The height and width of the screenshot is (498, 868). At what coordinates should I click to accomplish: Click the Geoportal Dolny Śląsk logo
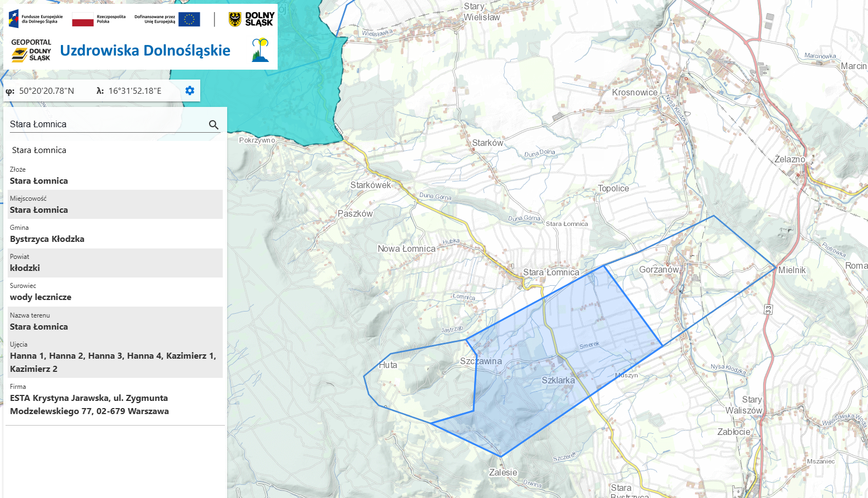point(31,50)
